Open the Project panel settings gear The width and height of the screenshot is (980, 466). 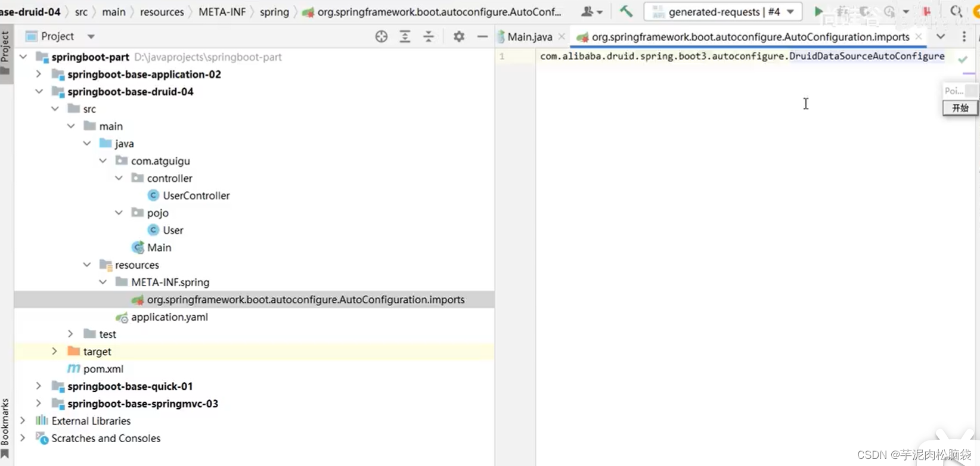pos(458,36)
